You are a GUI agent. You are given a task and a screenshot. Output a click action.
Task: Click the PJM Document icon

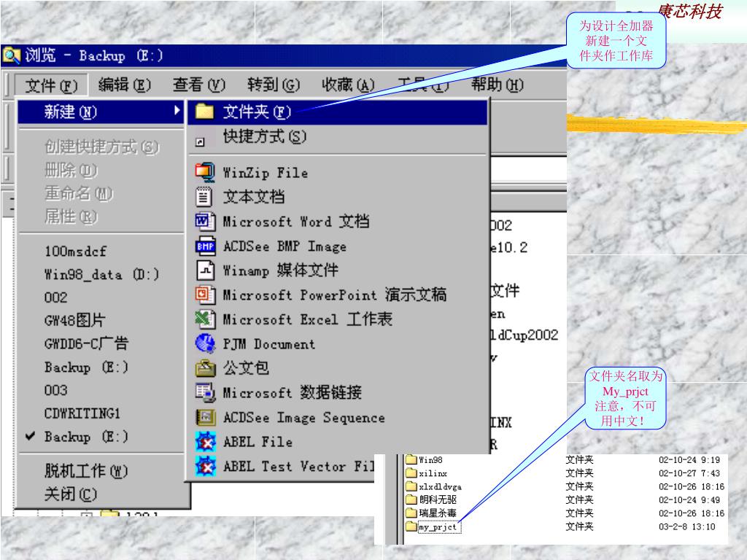point(205,343)
